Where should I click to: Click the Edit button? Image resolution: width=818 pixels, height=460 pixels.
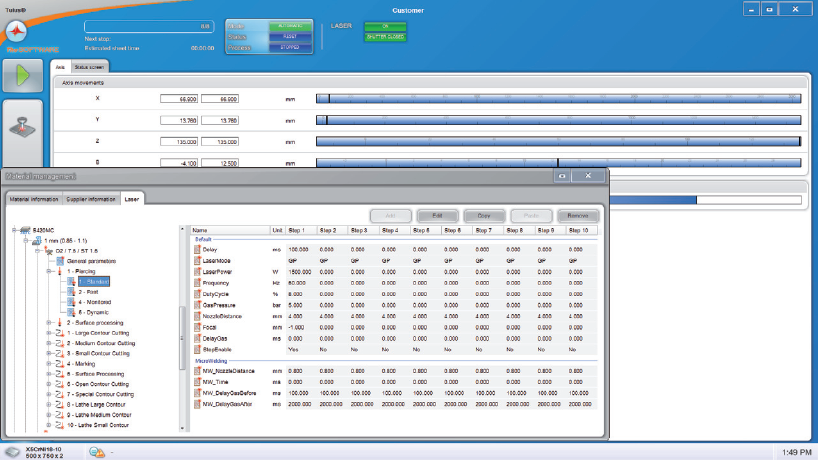click(437, 215)
